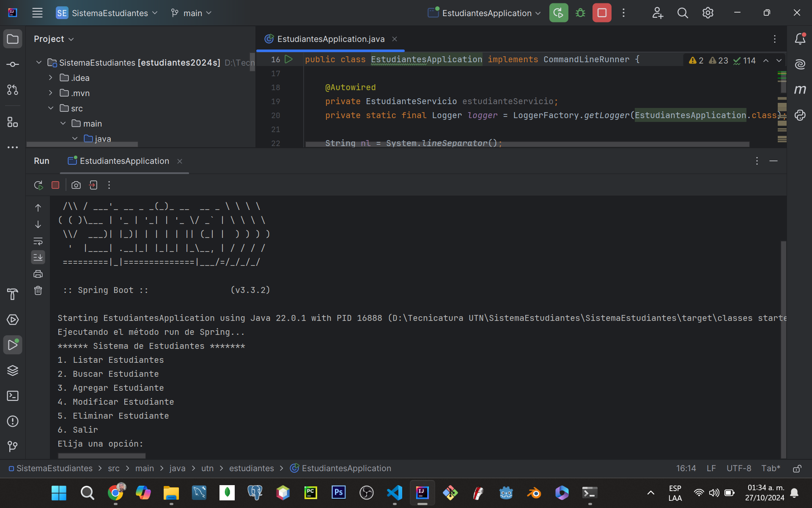This screenshot has height=508, width=812.
Task: Toggle soft-wrap in console
Action: click(x=38, y=241)
